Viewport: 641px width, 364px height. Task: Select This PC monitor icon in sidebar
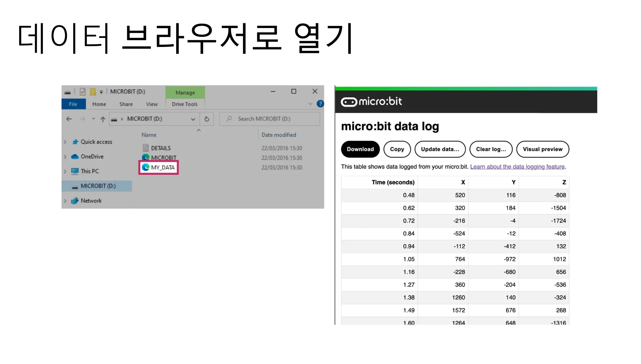point(75,171)
